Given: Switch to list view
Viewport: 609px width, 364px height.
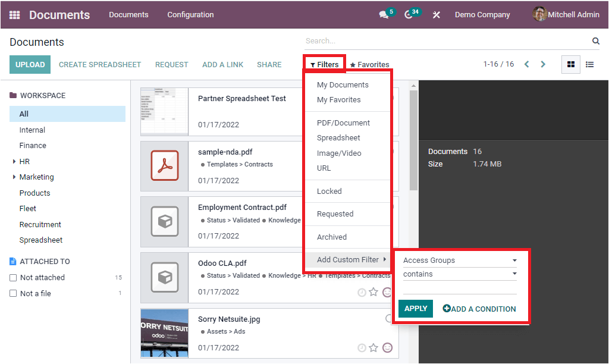Looking at the screenshot, I should pyautogui.click(x=589, y=64).
